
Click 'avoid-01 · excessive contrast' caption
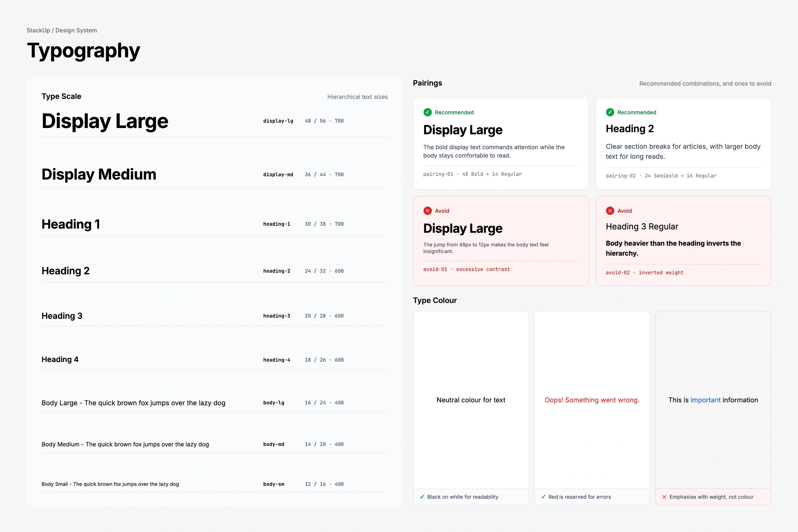point(466,269)
